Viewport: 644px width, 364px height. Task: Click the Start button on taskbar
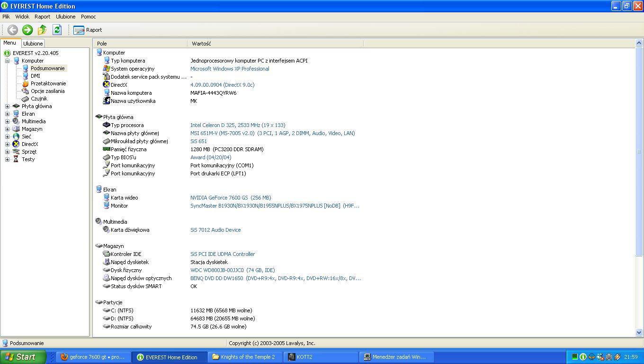[x=23, y=357]
